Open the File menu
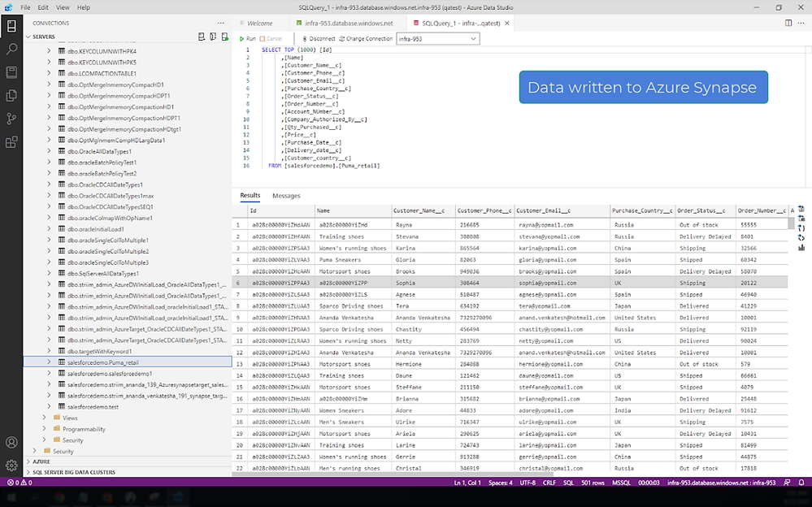Screen dimensions: 812x507 [x=25, y=7]
